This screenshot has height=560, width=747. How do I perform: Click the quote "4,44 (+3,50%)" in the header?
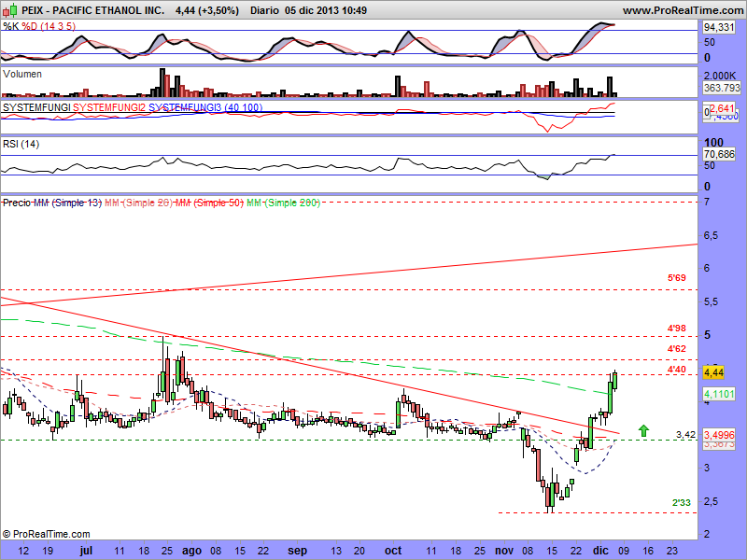207,10
